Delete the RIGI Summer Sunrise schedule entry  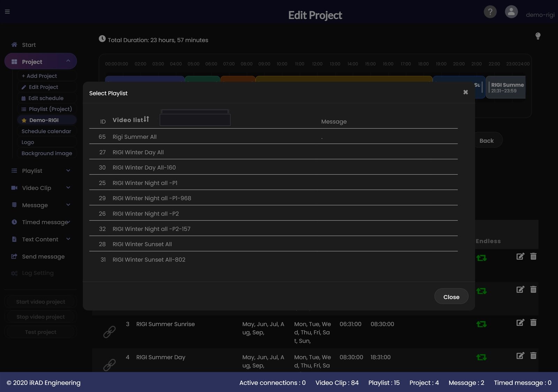pos(533,323)
